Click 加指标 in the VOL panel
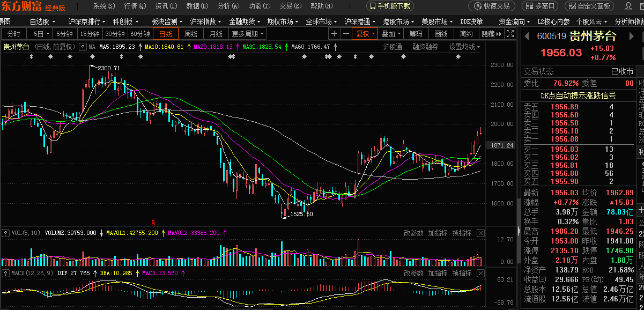The width and height of the screenshot is (644, 310). pyautogui.click(x=438, y=233)
